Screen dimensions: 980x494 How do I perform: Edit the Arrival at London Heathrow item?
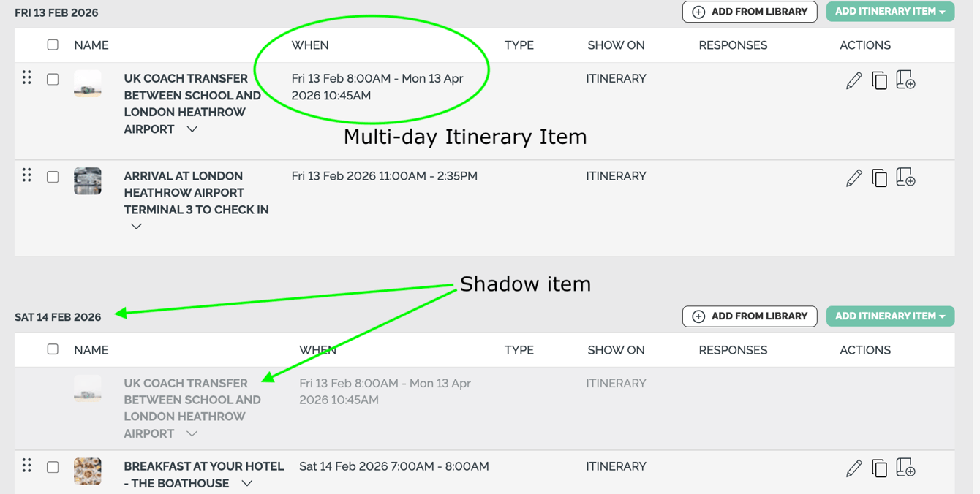[x=853, y=176]
